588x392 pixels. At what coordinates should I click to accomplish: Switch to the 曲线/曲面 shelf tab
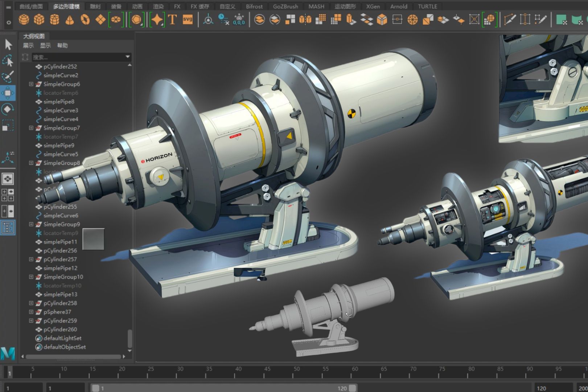coord(31,6)
